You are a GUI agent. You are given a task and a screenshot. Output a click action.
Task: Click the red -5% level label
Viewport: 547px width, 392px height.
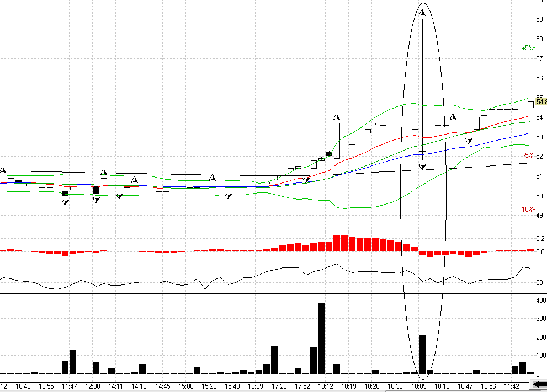pyautogui.click(x=529, y=155)
